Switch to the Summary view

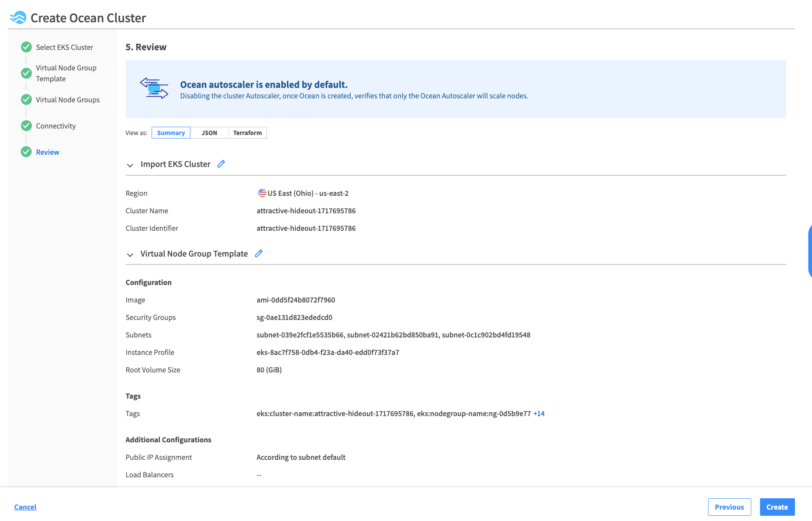[x=171, y=133]
